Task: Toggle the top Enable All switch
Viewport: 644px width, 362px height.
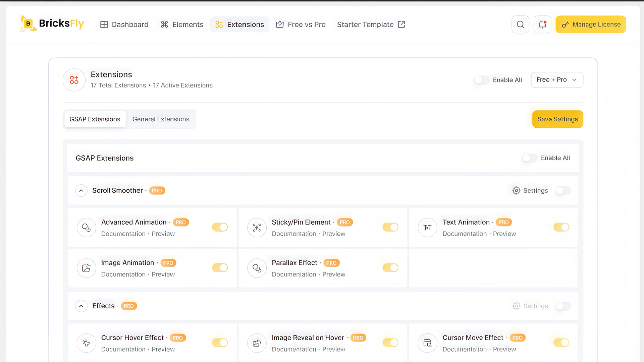Action: (482, 80)
